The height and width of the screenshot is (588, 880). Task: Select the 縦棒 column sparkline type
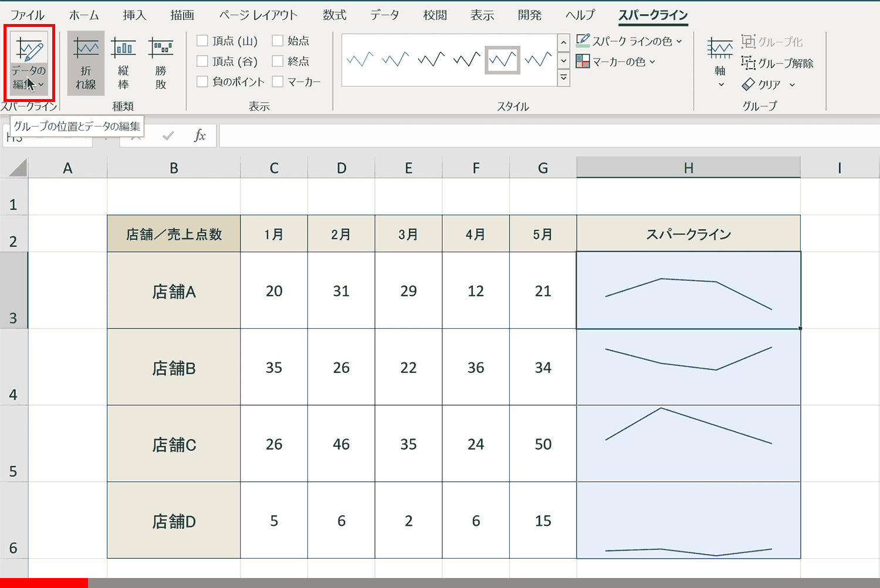click(123, 63)
